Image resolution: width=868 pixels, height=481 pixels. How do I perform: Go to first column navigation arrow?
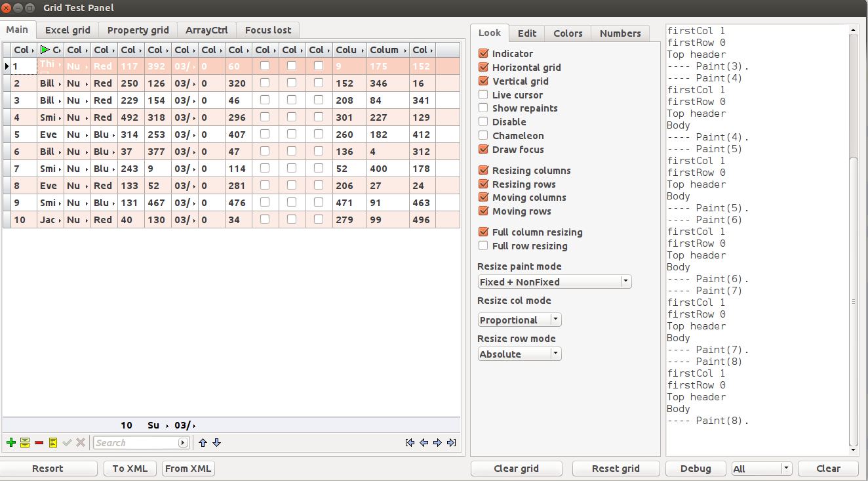[x=410, y=443]
